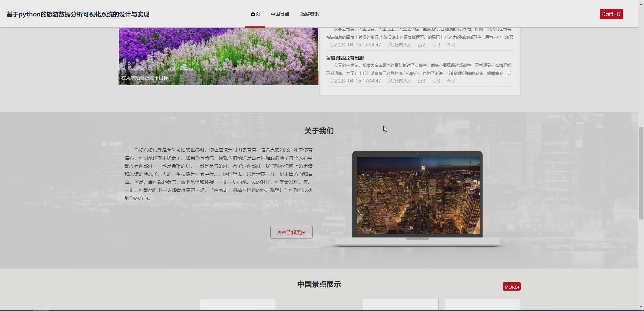Click the eye view-count icon on 发布人2's article
The image size is (644, 311).
pos(449,44)
